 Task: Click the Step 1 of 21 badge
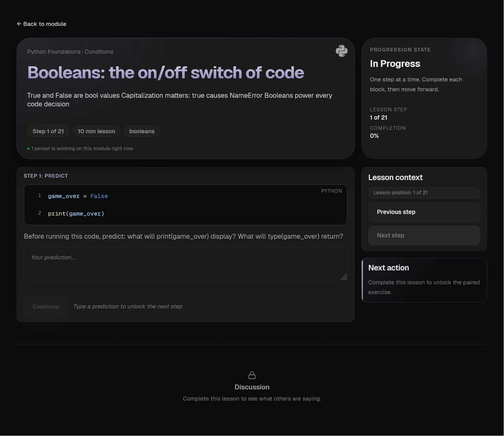click(48, 131)
